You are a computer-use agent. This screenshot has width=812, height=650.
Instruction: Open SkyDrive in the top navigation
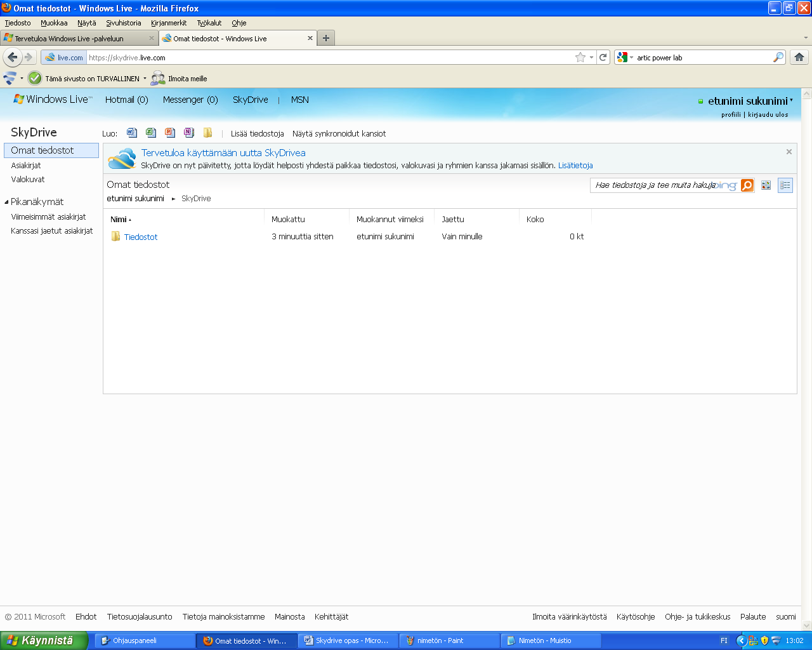tap(251, 100)
